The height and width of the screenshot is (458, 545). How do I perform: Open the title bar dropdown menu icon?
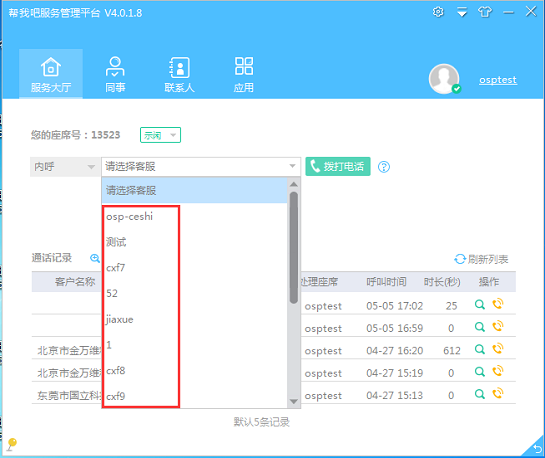462,12
